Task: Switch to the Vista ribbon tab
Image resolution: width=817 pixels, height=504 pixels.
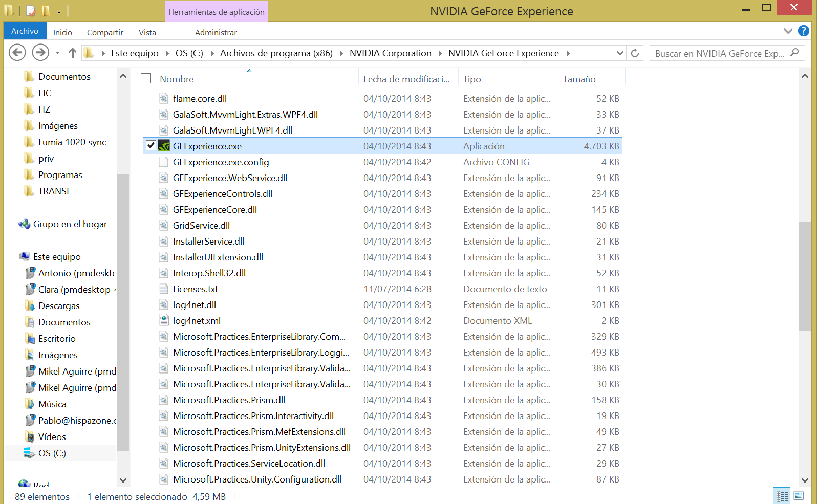Action: coord(147,32)
